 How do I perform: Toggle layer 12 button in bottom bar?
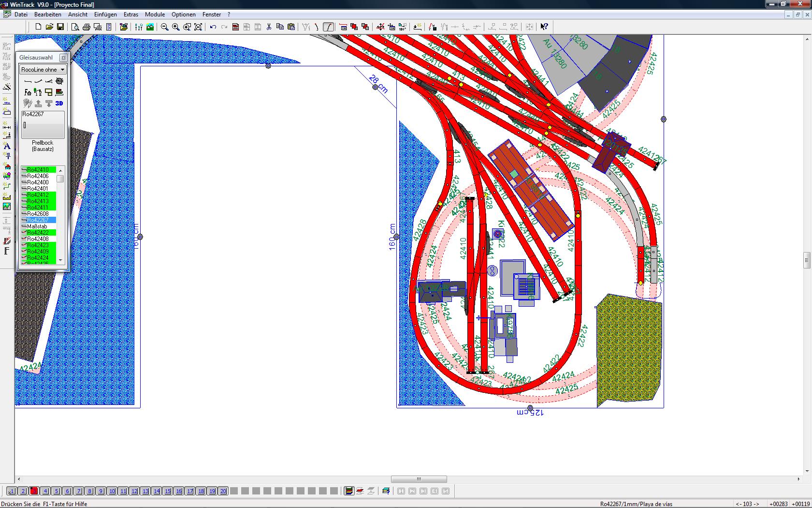pyautogui.click(x=134, y=491)
